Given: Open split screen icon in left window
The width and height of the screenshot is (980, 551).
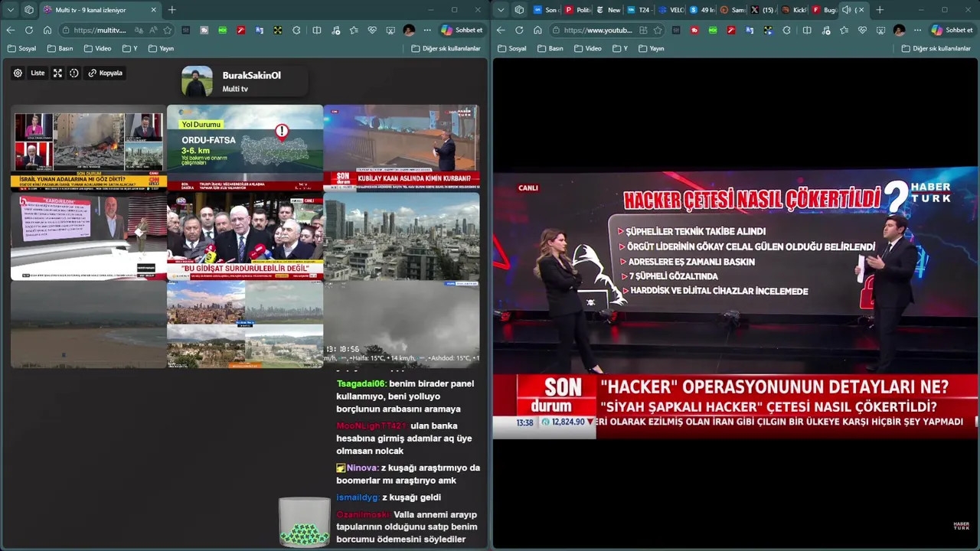Looking at the screenshot, I should coord(317,30).
